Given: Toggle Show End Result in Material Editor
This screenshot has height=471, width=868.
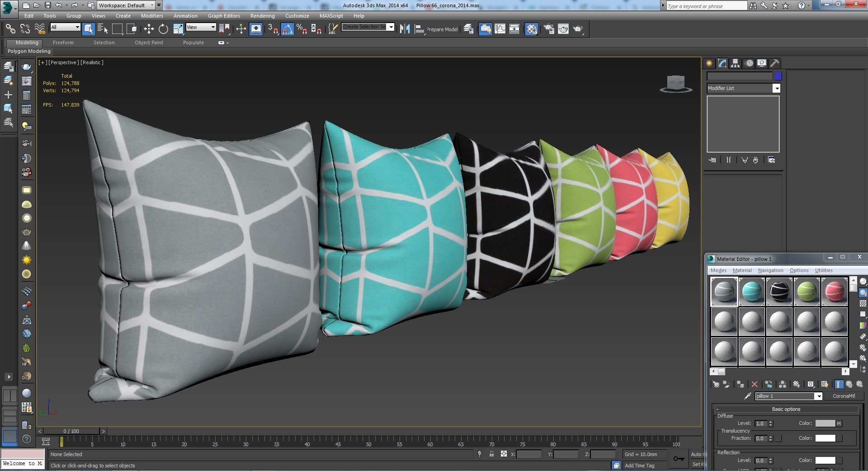Looking at the screenshot, I should coord(839,384).
